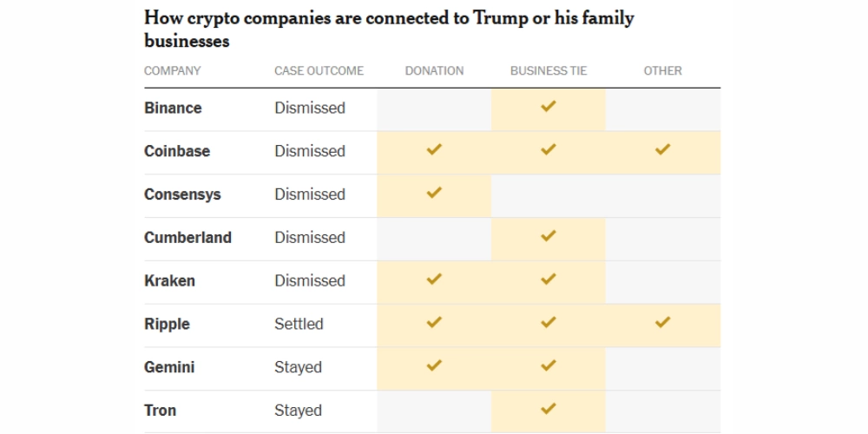
Task: Click the Donation column header
Action: click(434, 70)
